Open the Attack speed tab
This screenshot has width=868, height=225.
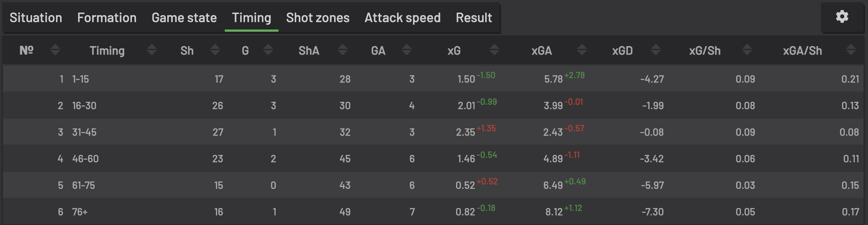point(403,18)
